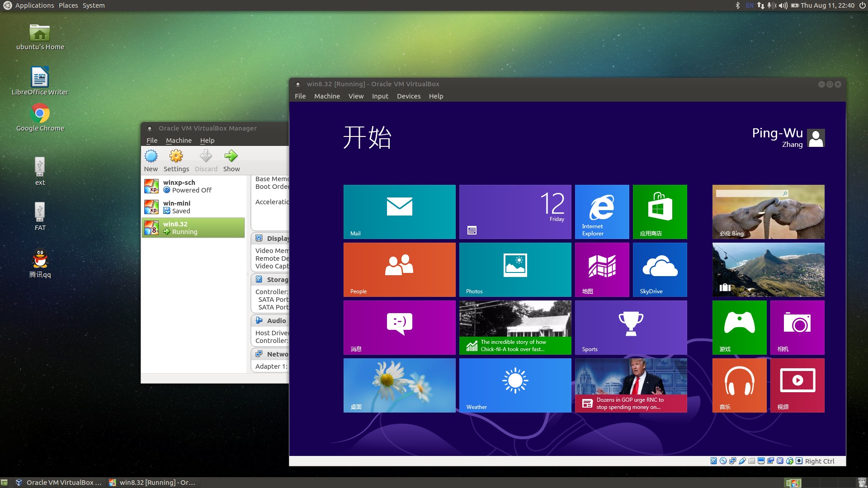Click volume speaker indicator in top panel
868x488 pixels.
pos(783,5)
